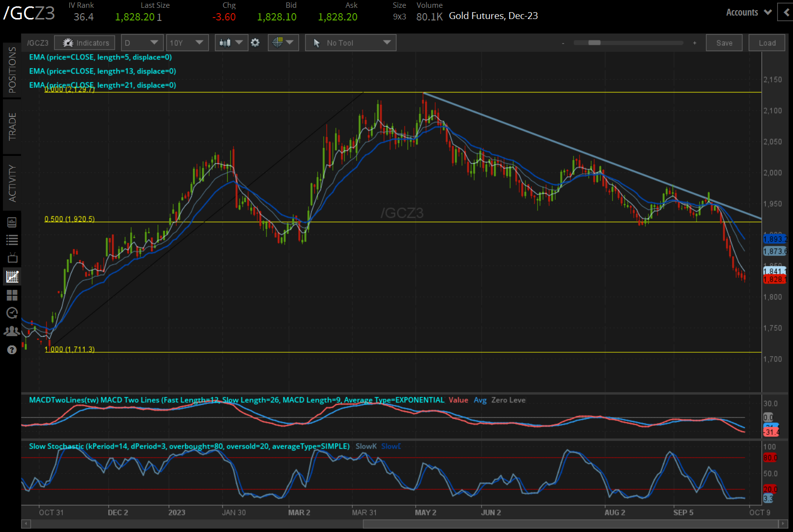Switch to the TRADE side tab

(x=12, y=126)
